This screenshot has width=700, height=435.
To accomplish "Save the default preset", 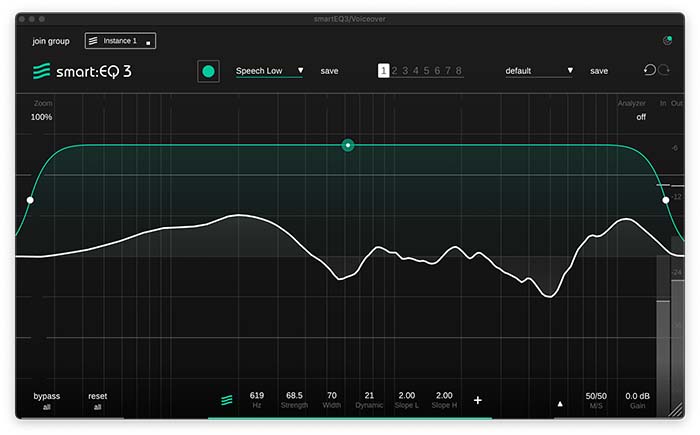I will coord(599,71).
